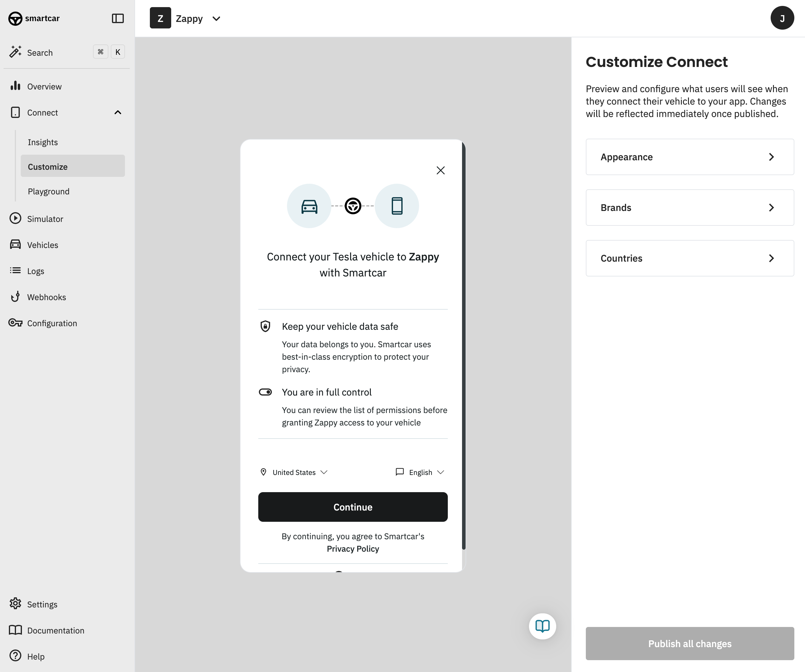Click the Customize Connect title
This screenshot has width=805, height=672.
coord(656,62)
